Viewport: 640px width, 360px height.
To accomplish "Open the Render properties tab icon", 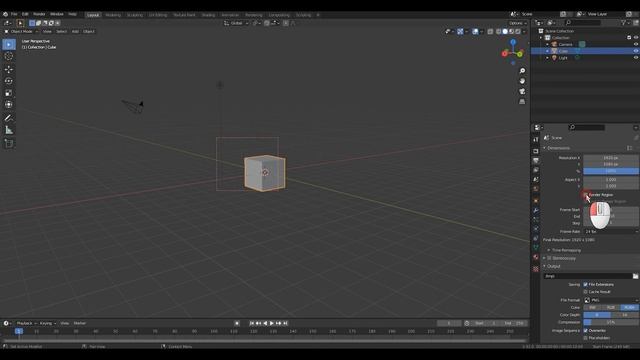I will click(x=536, y=151).
